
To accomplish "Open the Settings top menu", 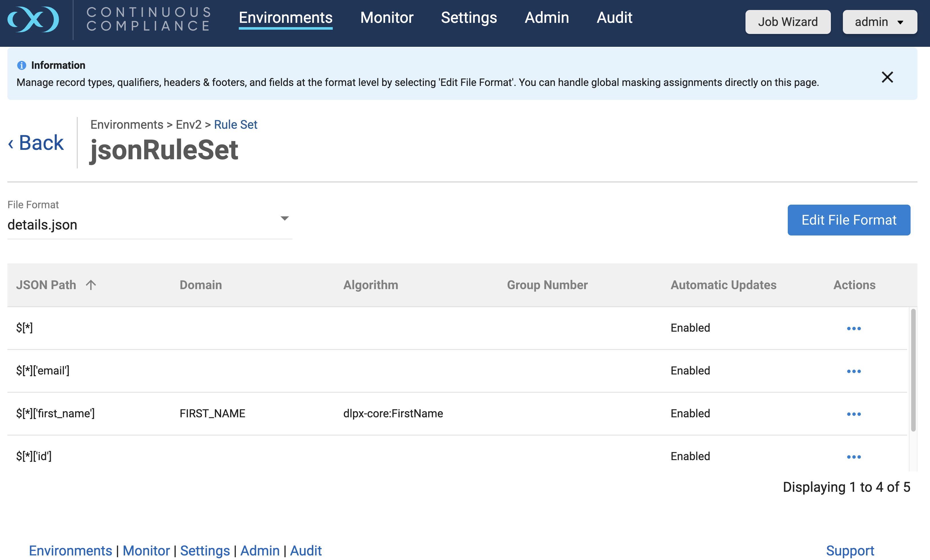I will [x=469, y=18].
